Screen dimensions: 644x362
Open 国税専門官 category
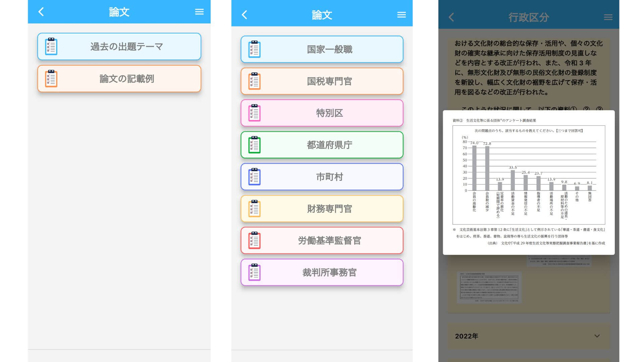tap(329, 81)
